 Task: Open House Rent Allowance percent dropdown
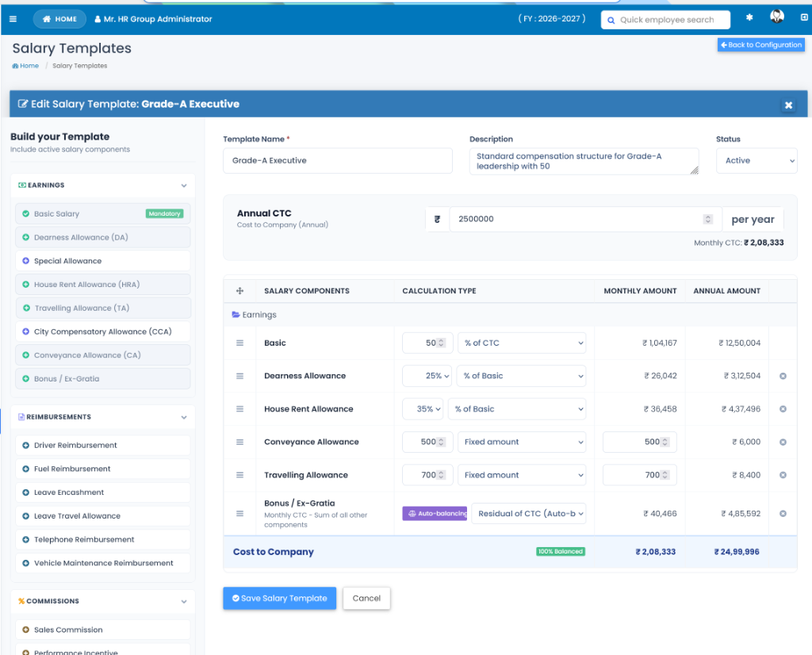coord(423,409)
